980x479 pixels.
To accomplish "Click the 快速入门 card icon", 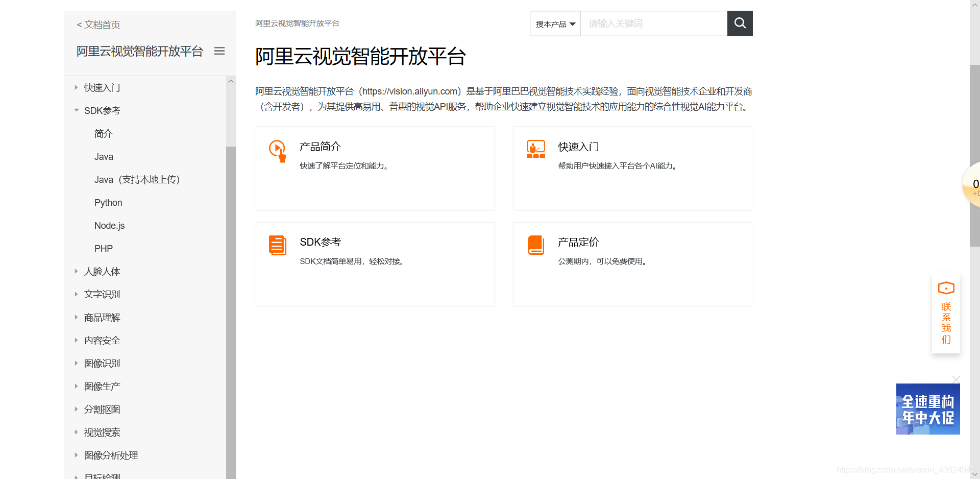I will coord(536,149).
